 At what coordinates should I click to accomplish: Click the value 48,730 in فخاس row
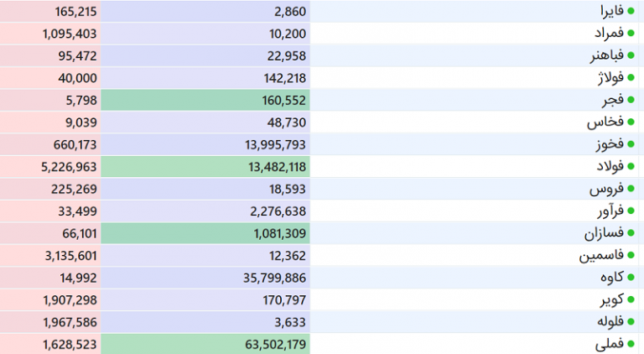pos(287,122)
